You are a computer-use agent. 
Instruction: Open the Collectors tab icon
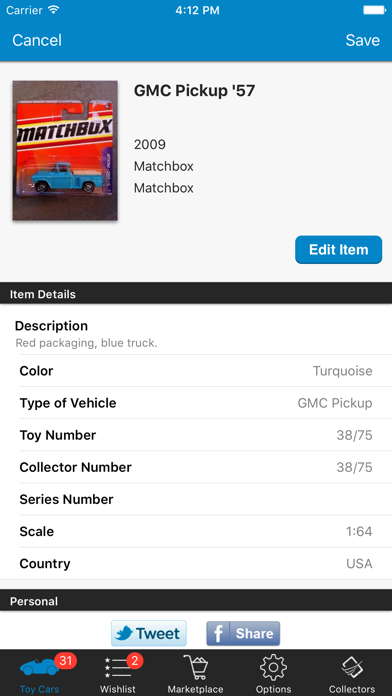352,668
